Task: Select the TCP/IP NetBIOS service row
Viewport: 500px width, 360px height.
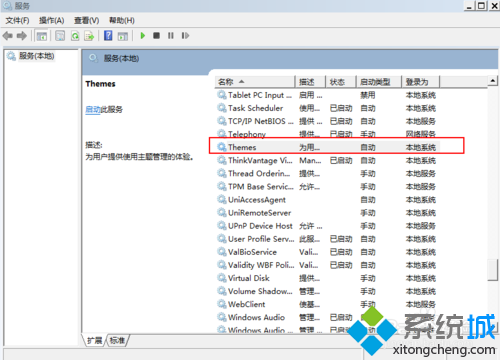Action: point(328,121)
